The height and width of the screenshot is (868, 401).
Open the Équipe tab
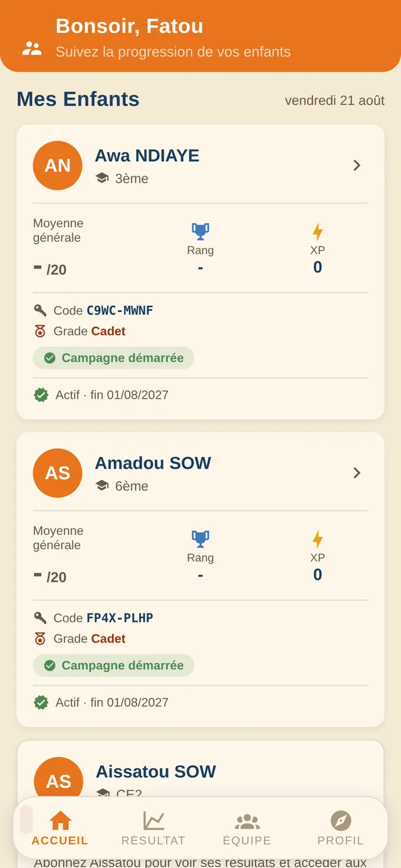(247, 829)
